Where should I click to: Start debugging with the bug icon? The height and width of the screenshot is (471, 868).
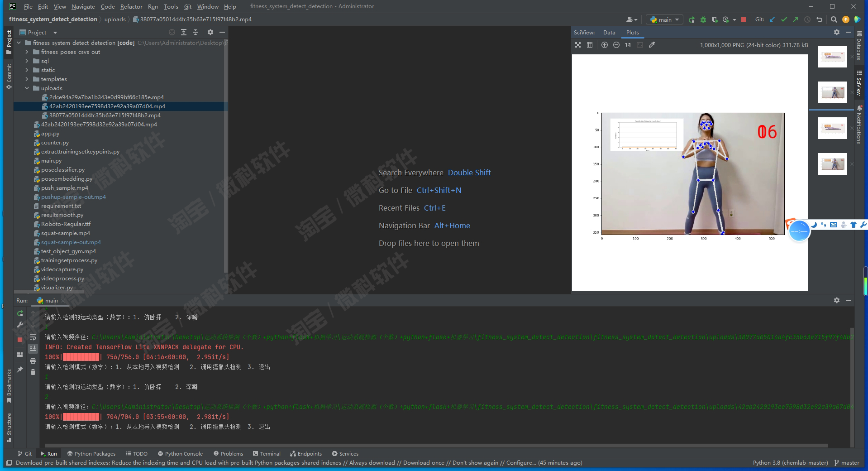[x=703, y=19]
